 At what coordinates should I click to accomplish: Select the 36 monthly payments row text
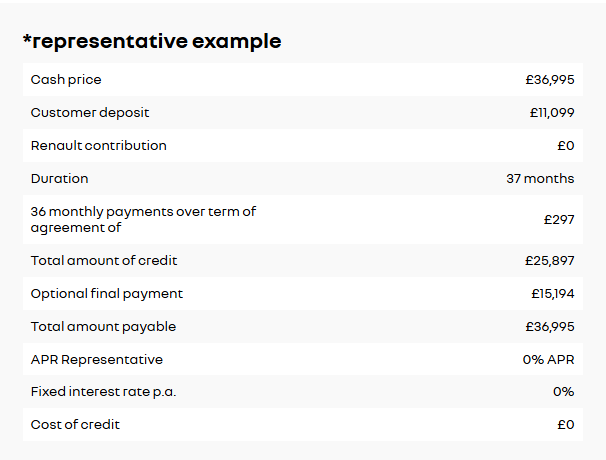[x=143, y=220]
